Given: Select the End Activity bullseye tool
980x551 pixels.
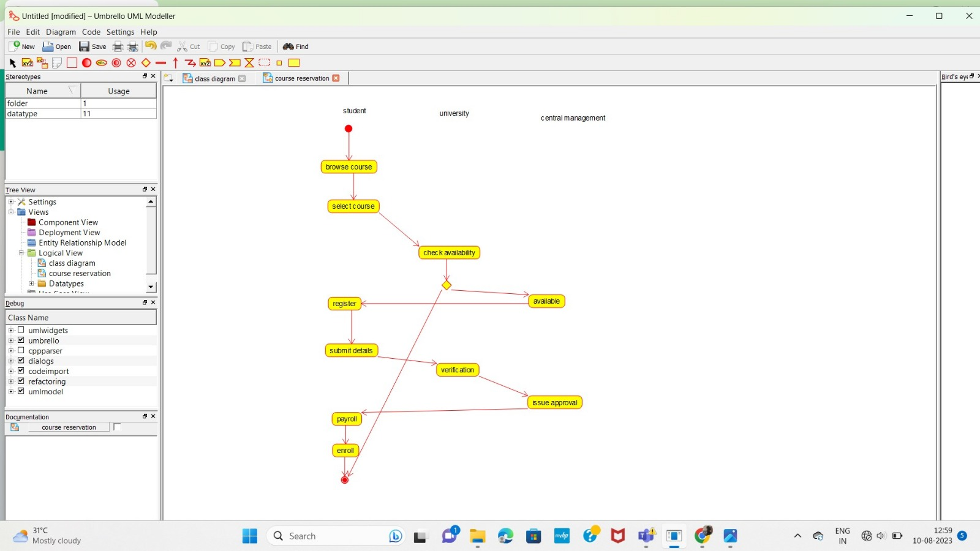Looking at the screenshot, I should click(x=116, y=63).
